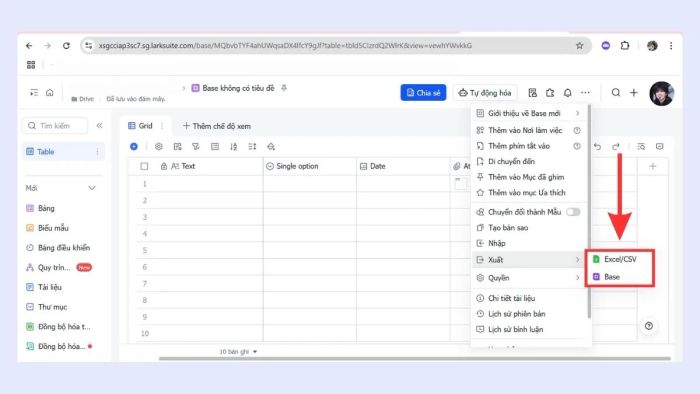Open row height tool in grid toolbar

[x=252, y=146]
